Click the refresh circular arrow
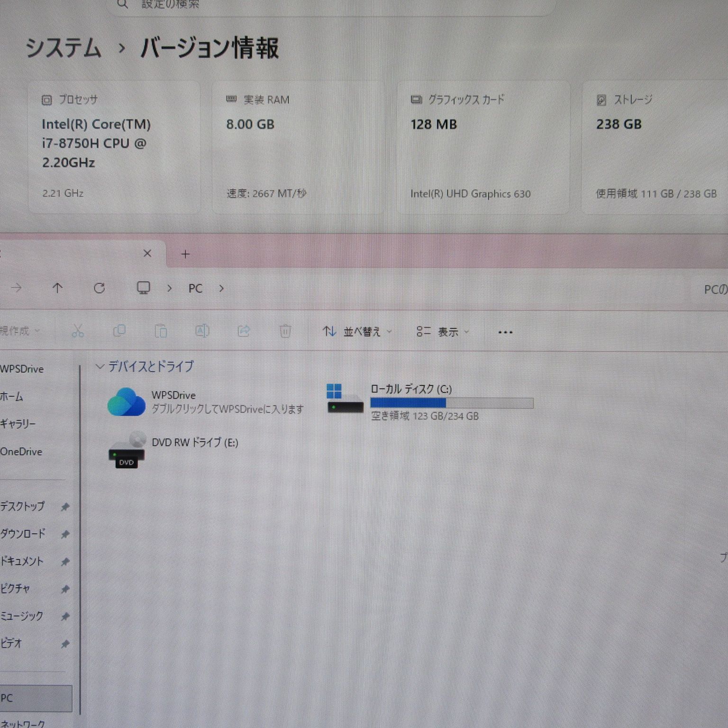This screenshot has width=728, height=728. pyautogui.click(x=99, y=288)
